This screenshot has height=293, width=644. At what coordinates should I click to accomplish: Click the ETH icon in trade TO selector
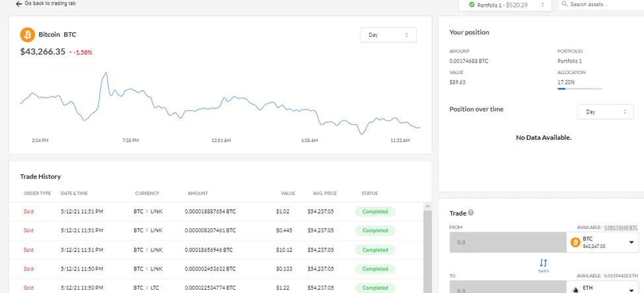point(575,290)
